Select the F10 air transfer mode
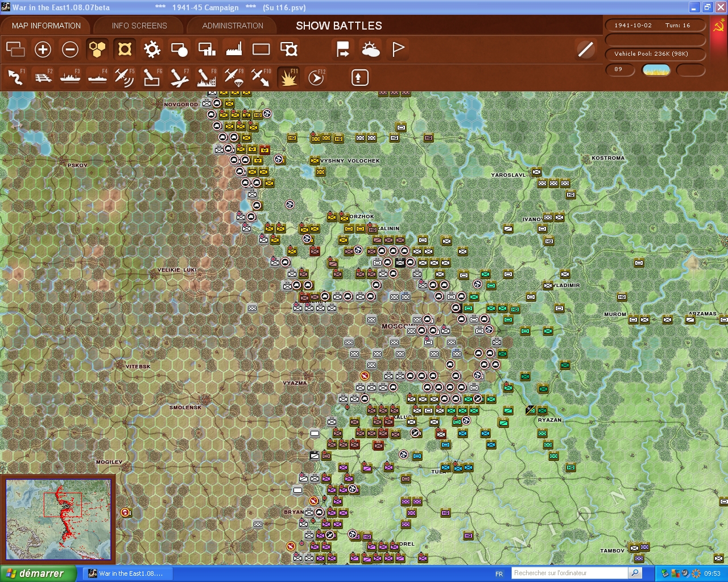Image resolution: width=728 pixels, height=582 pixels. [x=261, y=77]
